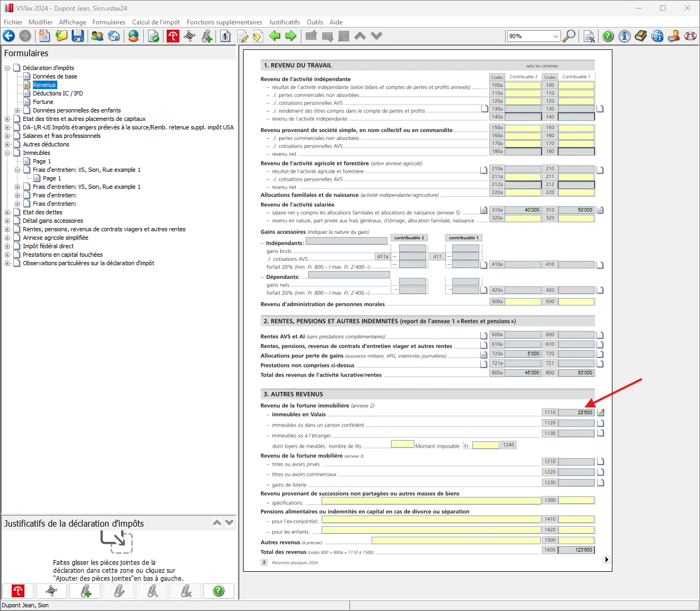Open the Justificatifs menu
700x611 pixels.
[x=284, y=22]
